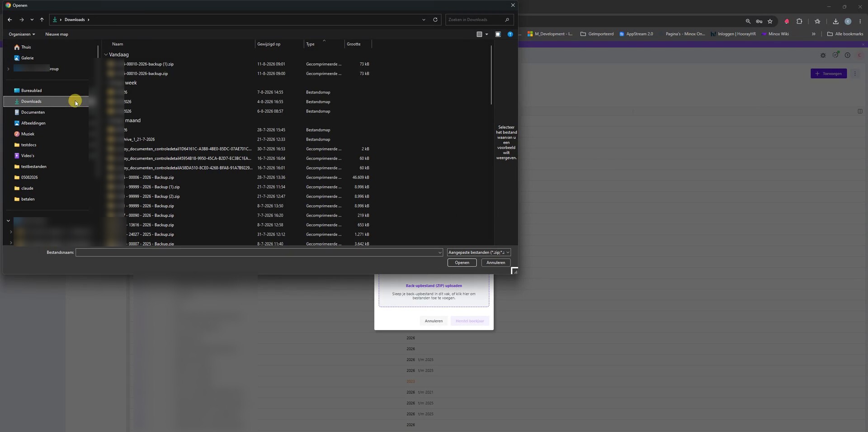Sort files by the Naam column
The height and width of the screenshot is (432, 868).
(118, 44)
